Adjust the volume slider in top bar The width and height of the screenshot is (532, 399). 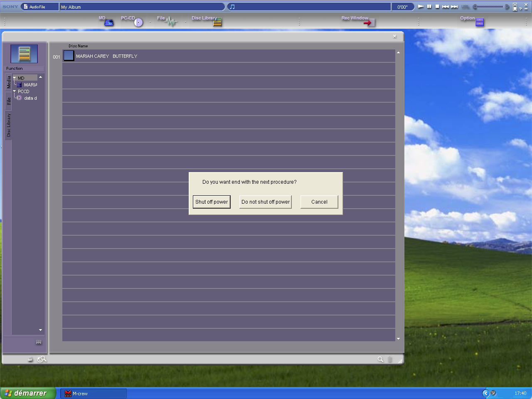tap(490, 7)
